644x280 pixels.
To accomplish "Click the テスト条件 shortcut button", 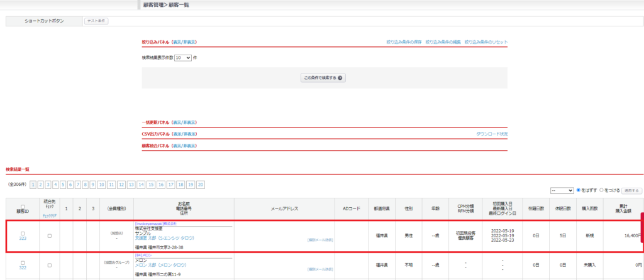I will click(96, 21).
